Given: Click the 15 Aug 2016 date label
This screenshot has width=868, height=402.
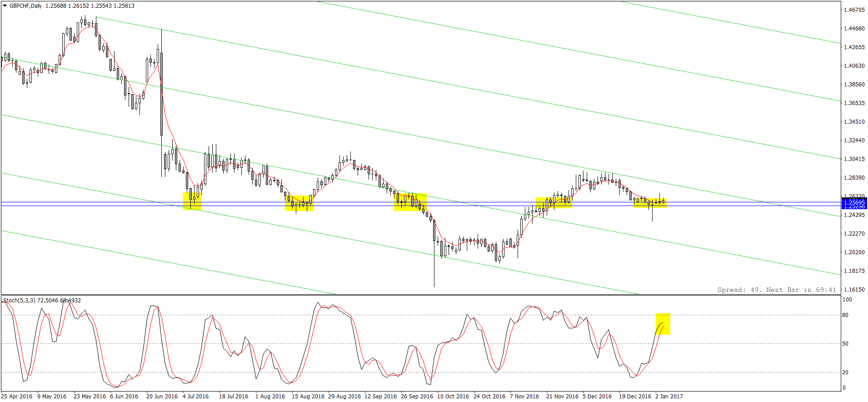Looking at the screenshot, I should click(308, 396).
